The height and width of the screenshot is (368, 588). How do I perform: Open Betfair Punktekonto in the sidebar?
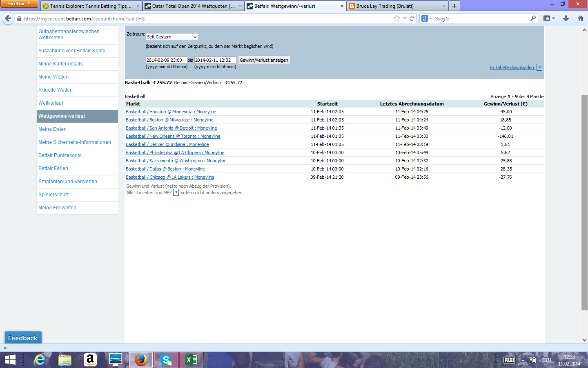click(x=60, y=155)
